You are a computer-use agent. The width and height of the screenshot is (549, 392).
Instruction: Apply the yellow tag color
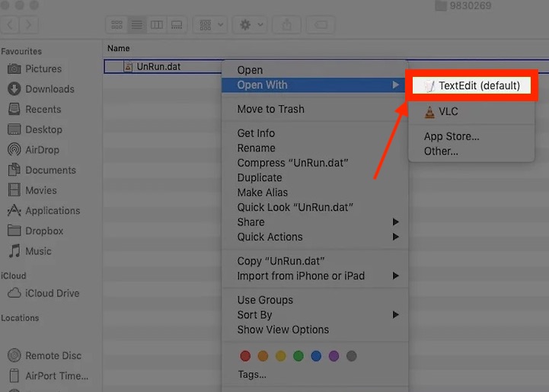point(280,356)
